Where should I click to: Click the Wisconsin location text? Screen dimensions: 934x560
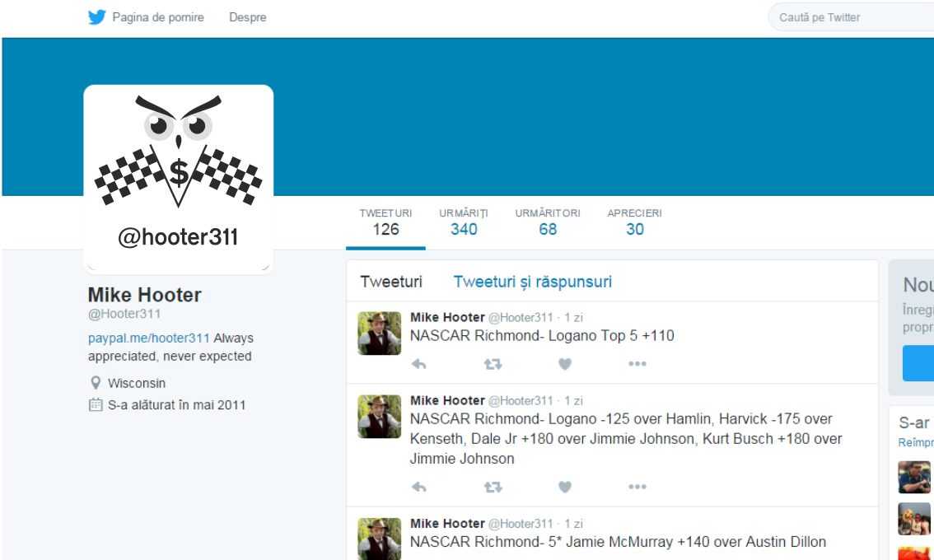(137, 383)
